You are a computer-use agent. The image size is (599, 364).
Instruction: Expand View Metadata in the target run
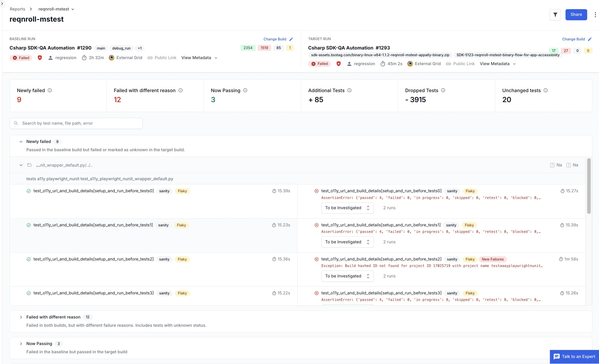pos(498,64)
